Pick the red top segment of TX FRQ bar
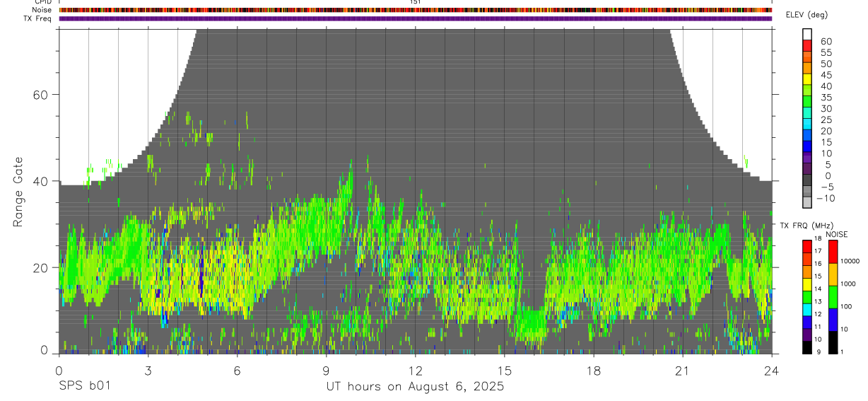 coord(807,247)
